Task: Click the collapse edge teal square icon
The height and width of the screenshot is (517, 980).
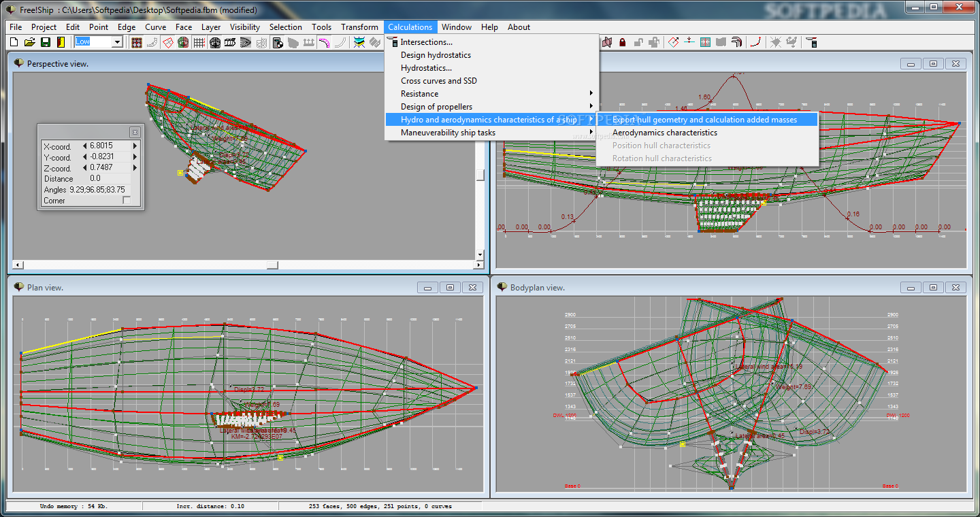Action: pyautogui.click(x=705, y=42)
